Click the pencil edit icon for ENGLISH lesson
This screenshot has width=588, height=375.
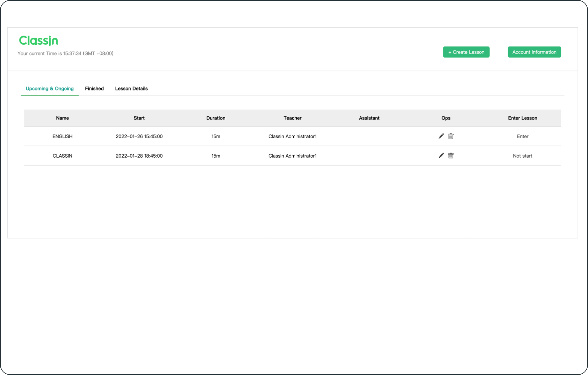tap(441, 136)
